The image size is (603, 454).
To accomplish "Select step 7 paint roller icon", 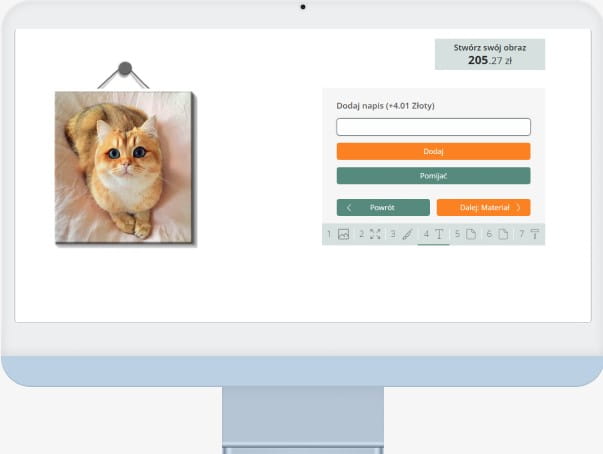I will coord(535,234).
